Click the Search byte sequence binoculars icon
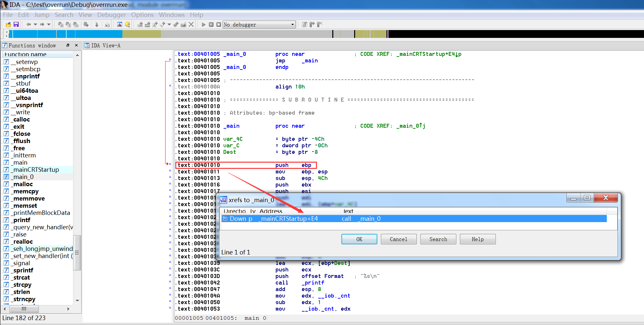The width and height of the screenshot is (644, 325). pyautogui.click(x=76, y=24)
